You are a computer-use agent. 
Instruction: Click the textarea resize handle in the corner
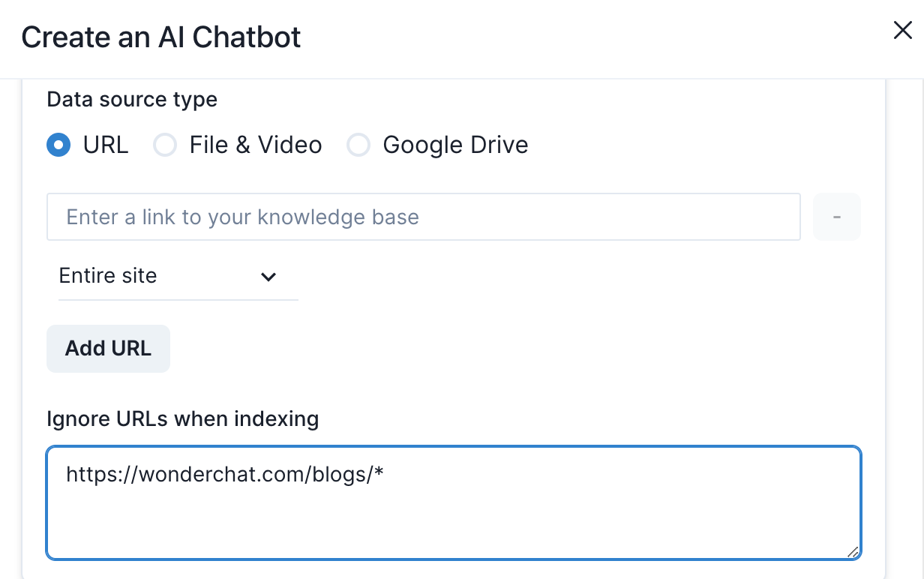click(x=853, y=551)
